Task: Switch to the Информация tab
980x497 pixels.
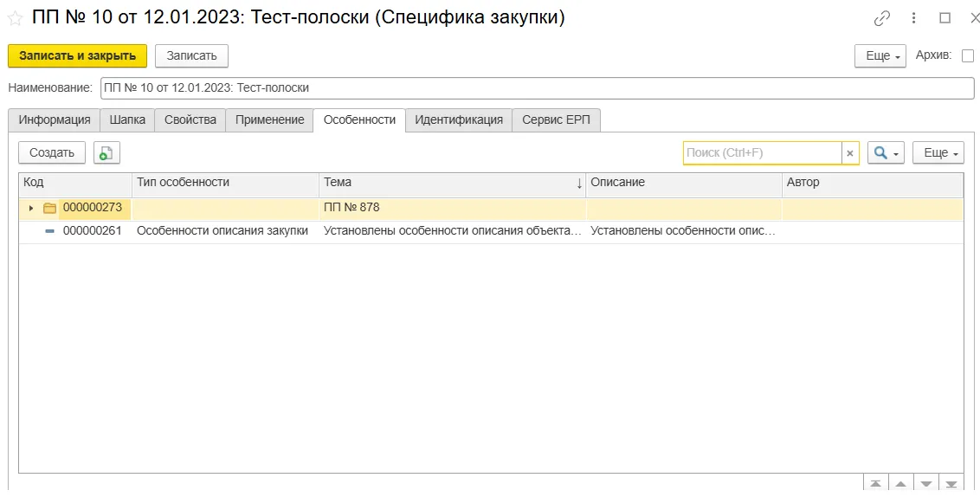Action: pos(55,120)
